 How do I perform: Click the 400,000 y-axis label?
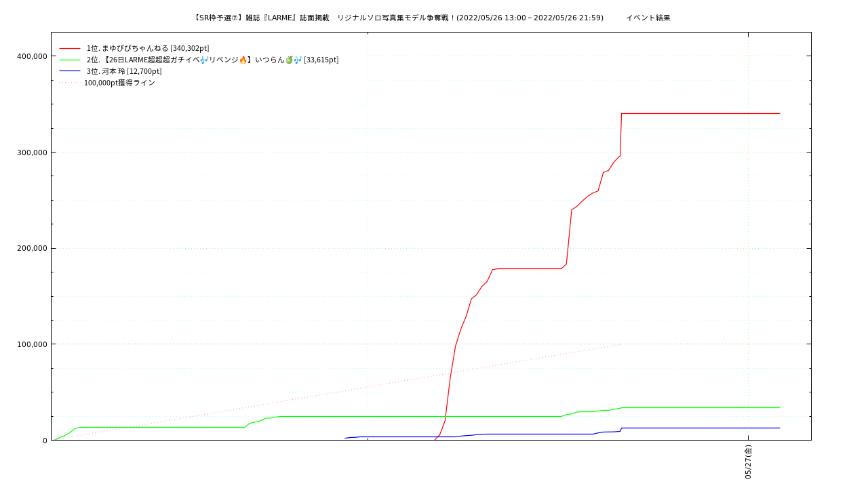point(32,56)
